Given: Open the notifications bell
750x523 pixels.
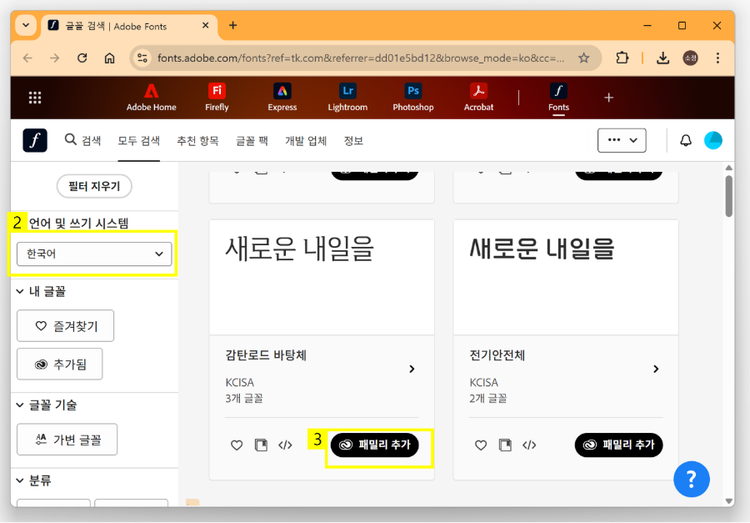Looking at the screenshot, I should pyautogui.click(x=685, y=140).
